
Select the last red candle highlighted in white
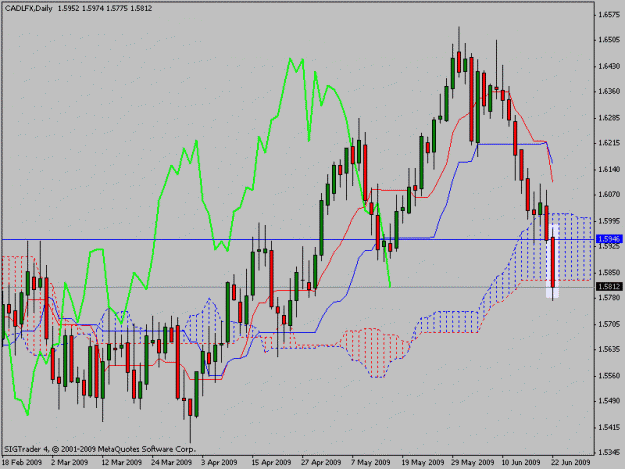pyautogui.click(x=553, y=262)
